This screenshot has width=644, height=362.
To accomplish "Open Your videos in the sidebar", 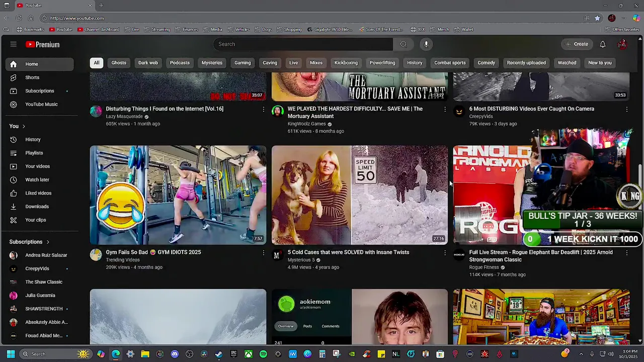I will [40, 166].
